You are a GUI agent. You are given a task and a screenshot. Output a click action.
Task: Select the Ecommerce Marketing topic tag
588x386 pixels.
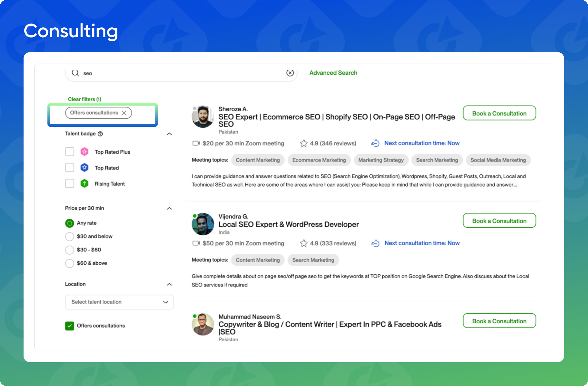[x=319, y=160]
